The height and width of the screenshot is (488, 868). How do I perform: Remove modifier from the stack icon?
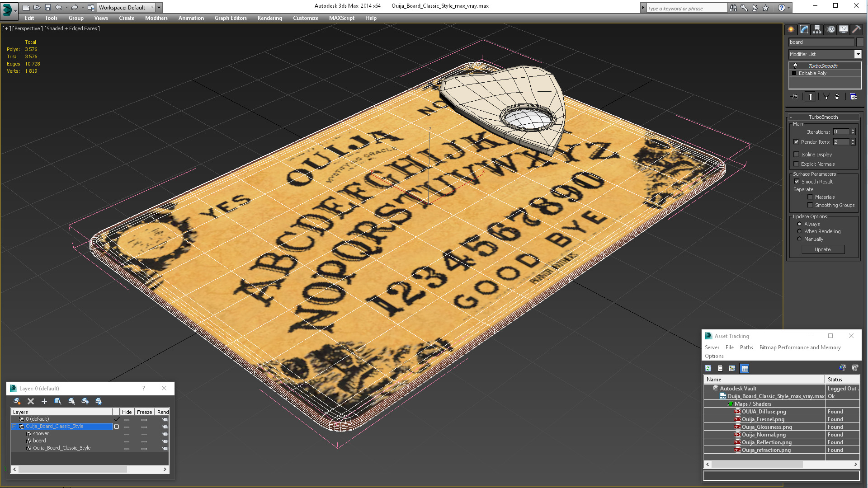pos(837,97)
